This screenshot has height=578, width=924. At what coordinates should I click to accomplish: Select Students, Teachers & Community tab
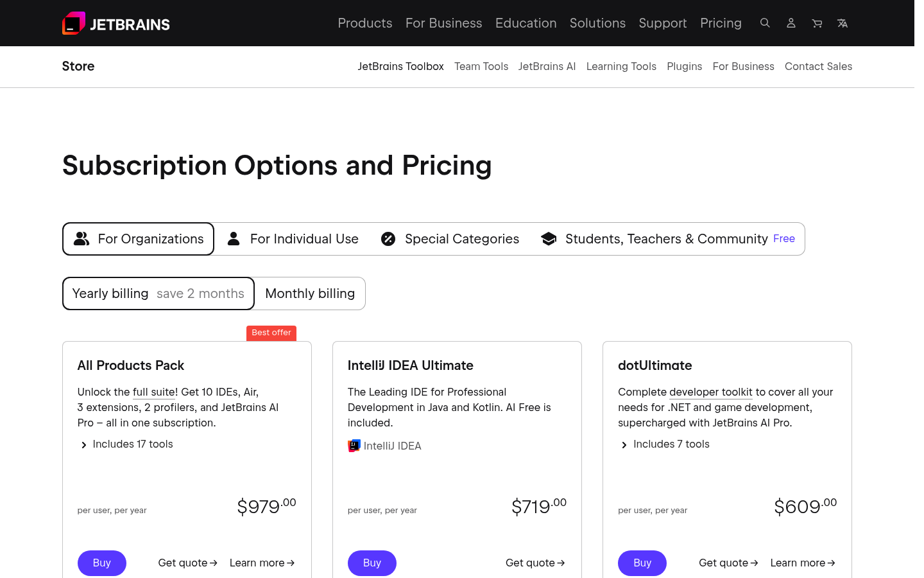pyautogui.click(x=667, y=239)
